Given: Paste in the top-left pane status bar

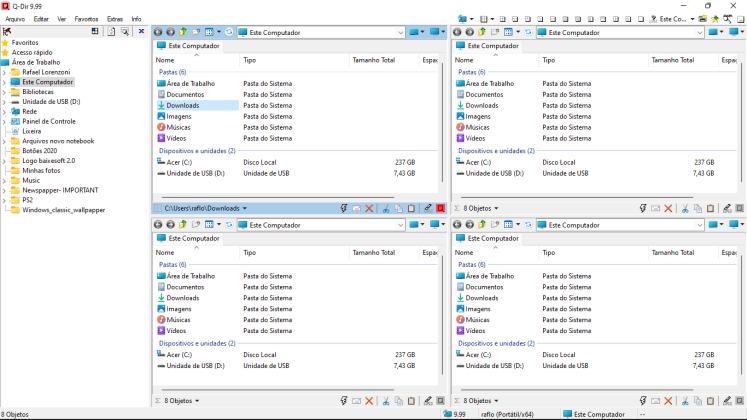Looking at the screenshot, I should (x=412, y=208).
